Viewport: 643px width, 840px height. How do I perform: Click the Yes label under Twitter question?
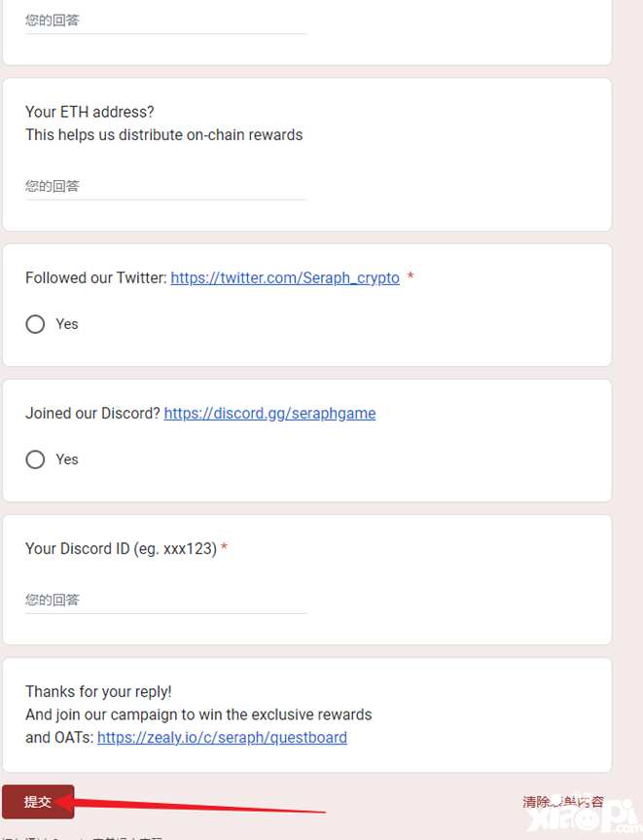click(x=67, y=324)
